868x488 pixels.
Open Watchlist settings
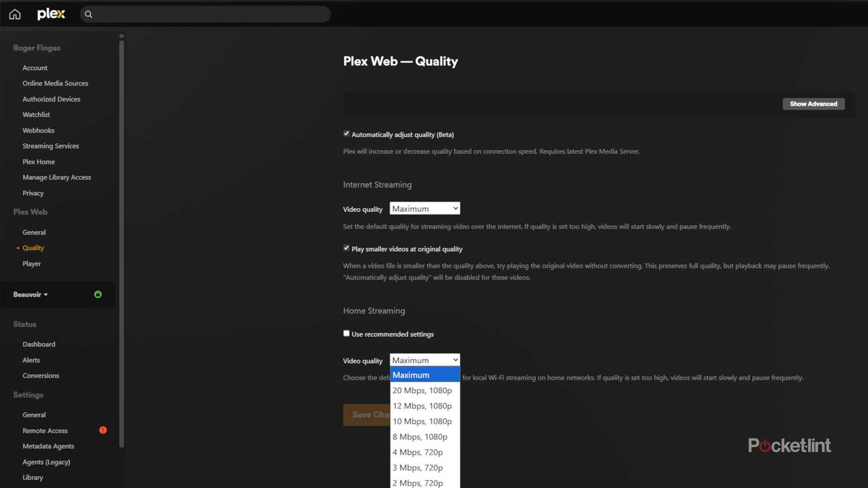(36, 114)
